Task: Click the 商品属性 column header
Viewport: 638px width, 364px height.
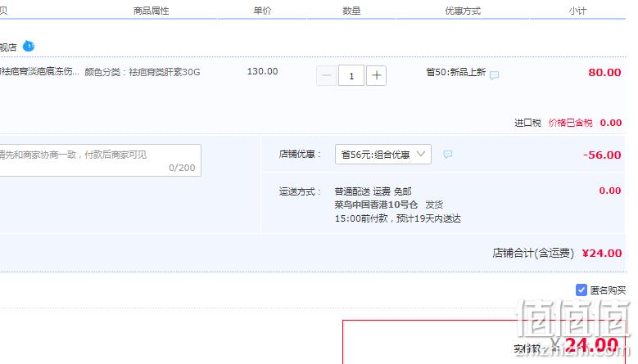Action: 151,11
